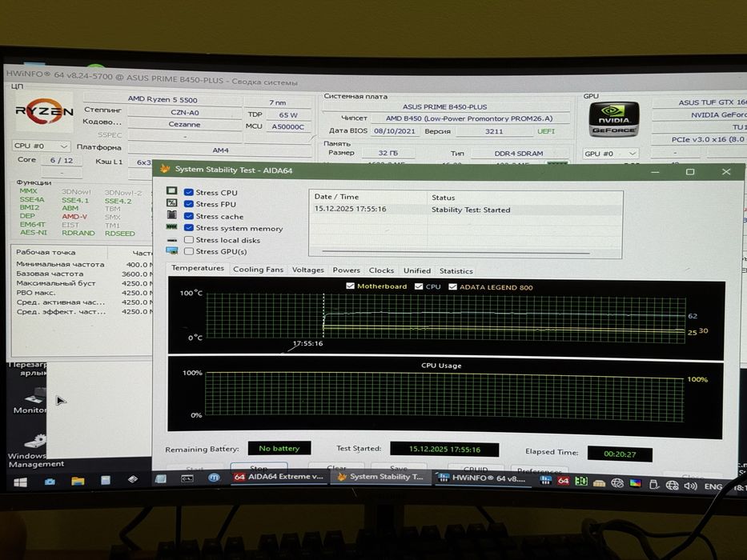Toggle the CPU temperature graph checkbox
Viewport: 747px width, 560px height.
click(x=419, y=286)
